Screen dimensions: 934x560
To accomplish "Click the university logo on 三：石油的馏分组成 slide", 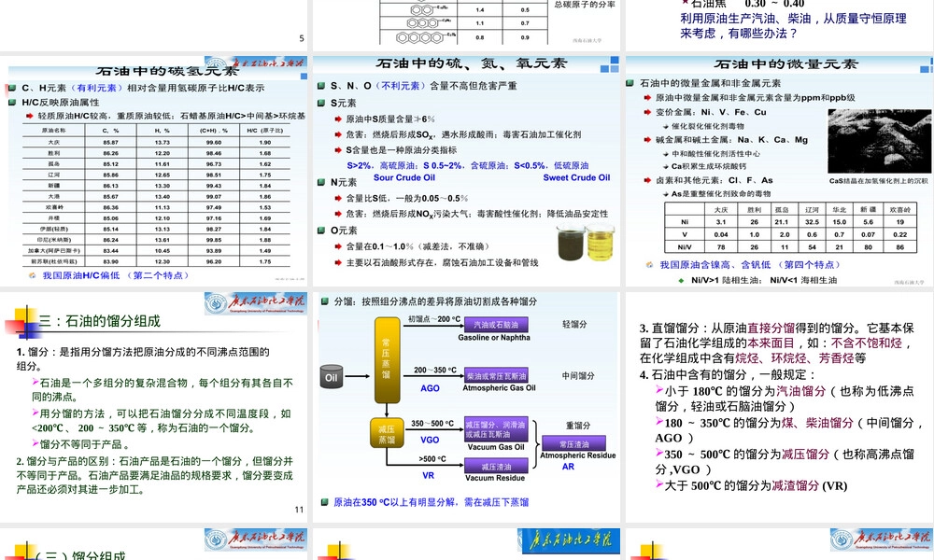I will pyautogui.click(x=256, y=303).
